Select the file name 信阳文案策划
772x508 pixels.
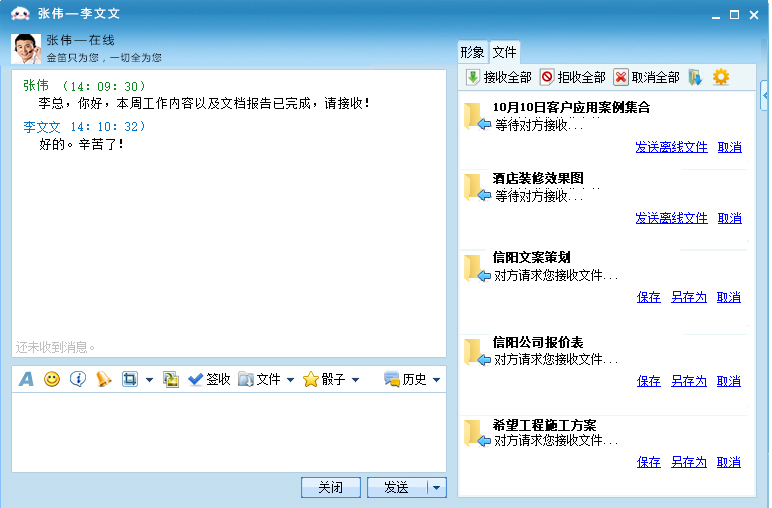531,257
